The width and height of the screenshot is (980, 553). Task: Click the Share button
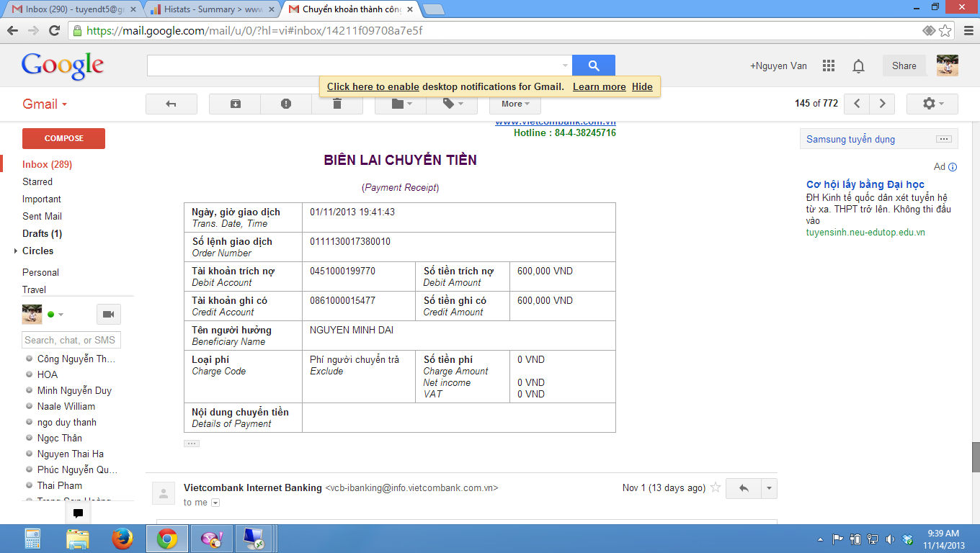(x=904, y=66)
